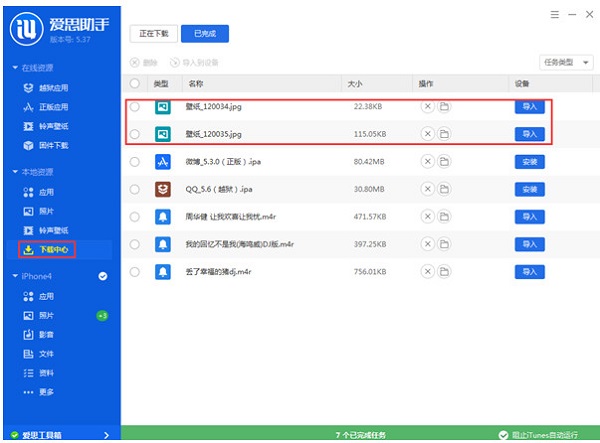Open the 任务类型 dropdown filter
600x443 pixels.
565,62
